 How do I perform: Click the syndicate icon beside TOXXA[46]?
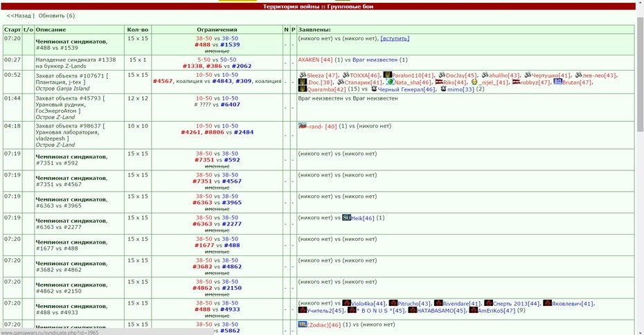click(x=346, y=75)
